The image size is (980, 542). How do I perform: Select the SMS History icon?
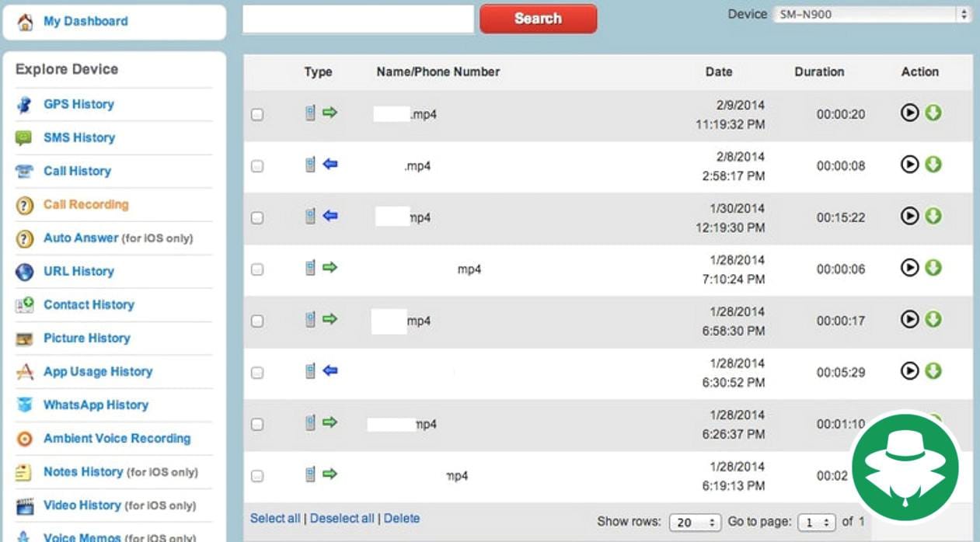[x=23, y=137]
